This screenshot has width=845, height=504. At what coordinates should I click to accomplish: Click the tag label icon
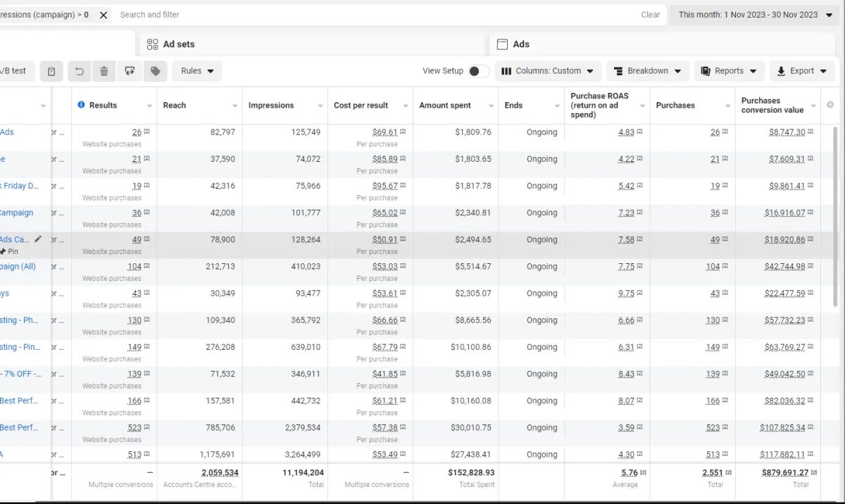[x=155, y=71]
